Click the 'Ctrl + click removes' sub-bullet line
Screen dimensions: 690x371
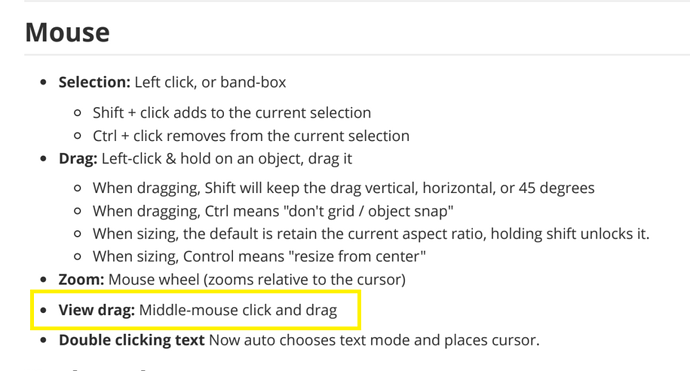coord(251,136)
